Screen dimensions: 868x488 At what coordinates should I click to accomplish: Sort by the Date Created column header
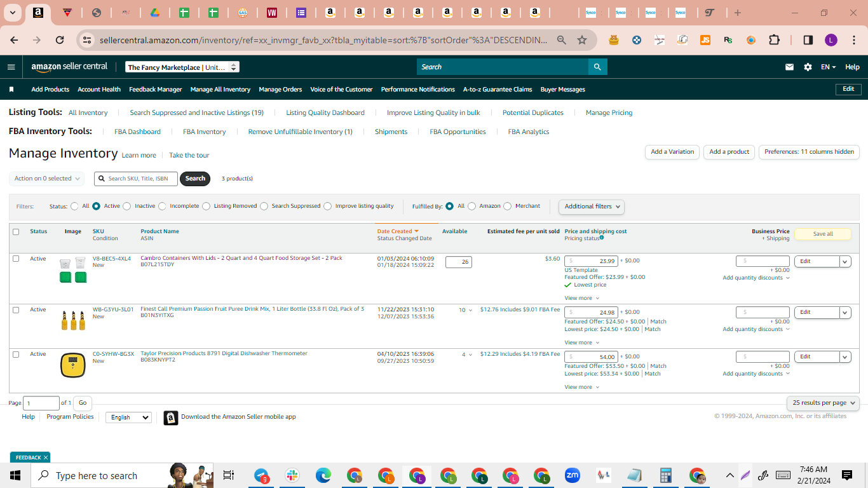[x=398, y=231]
